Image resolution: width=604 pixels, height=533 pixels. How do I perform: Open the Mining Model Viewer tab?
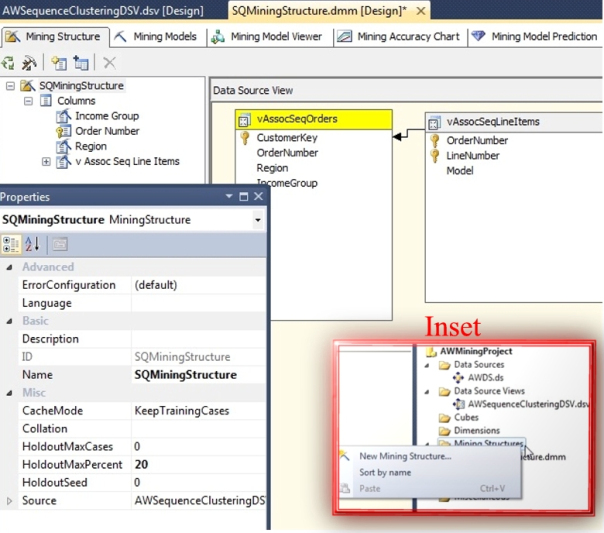(x=268, y=37)
